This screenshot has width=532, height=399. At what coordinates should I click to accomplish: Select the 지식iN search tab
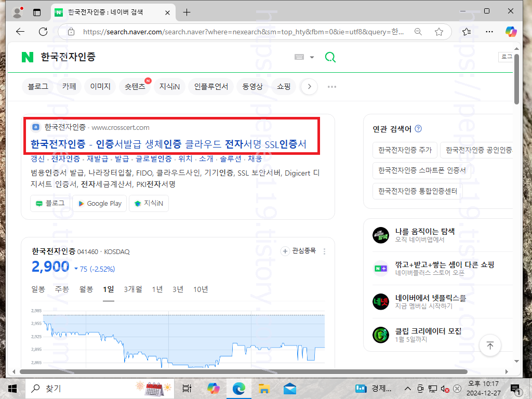coord(169,87)
